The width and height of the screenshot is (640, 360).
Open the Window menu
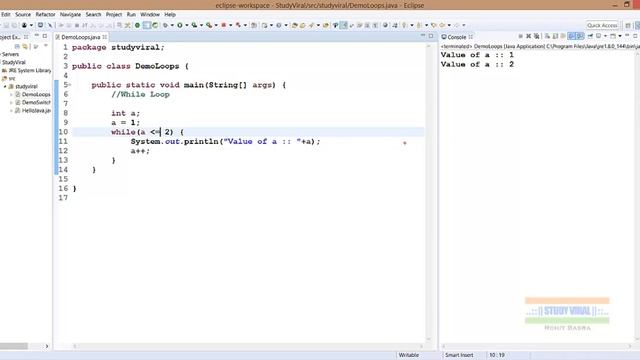(x=150, y=14)
